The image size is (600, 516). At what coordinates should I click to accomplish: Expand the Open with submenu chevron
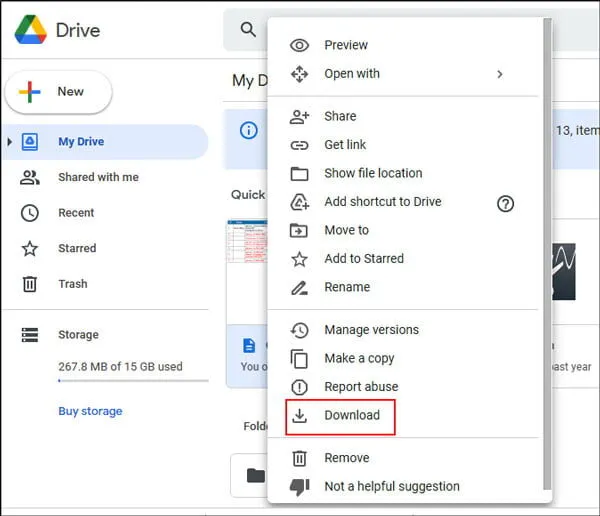click(x=499, y=74)
